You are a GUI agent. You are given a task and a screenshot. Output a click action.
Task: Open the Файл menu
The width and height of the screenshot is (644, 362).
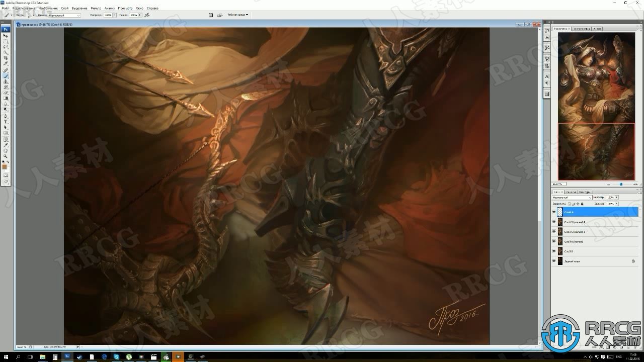6,9
